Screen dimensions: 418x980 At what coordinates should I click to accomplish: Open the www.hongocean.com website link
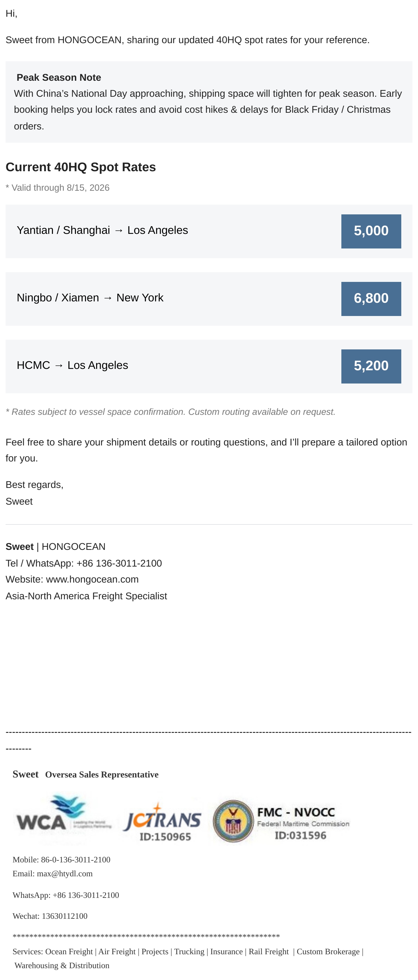pyautogui.click(x=92, y=579)
